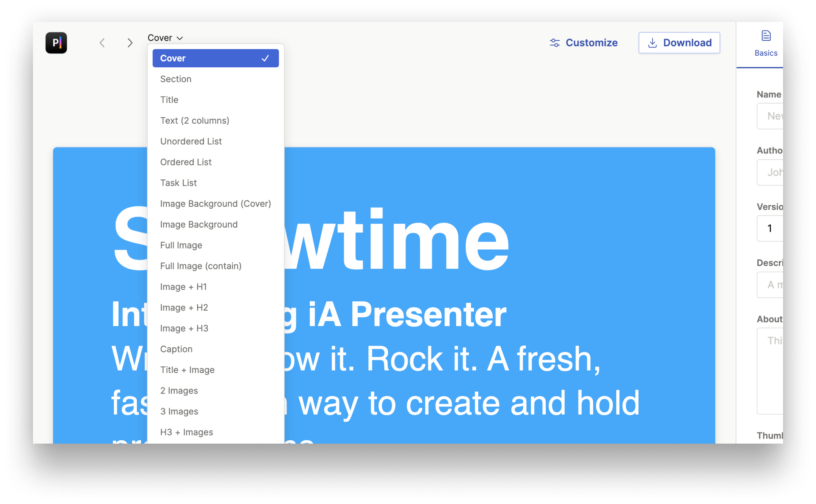Click the Description input field
The image size is (816, 504).
770,284
